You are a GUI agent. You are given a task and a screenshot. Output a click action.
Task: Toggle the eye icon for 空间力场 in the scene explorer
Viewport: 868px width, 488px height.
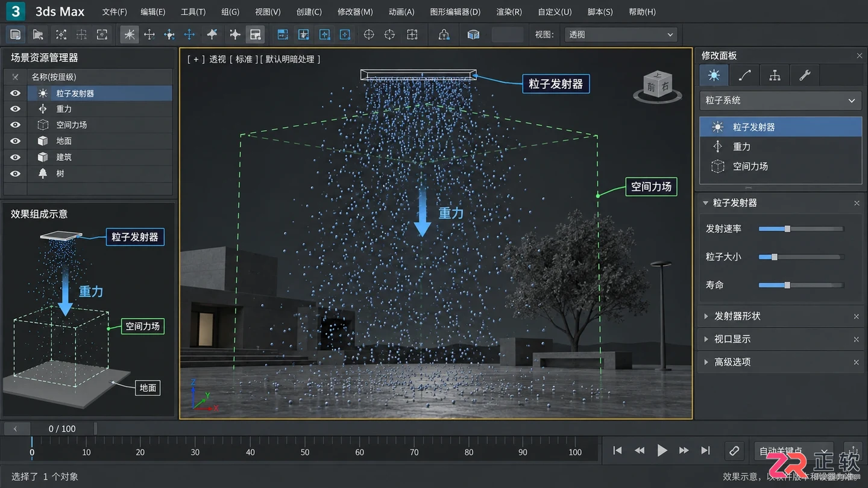click(16, 125)
